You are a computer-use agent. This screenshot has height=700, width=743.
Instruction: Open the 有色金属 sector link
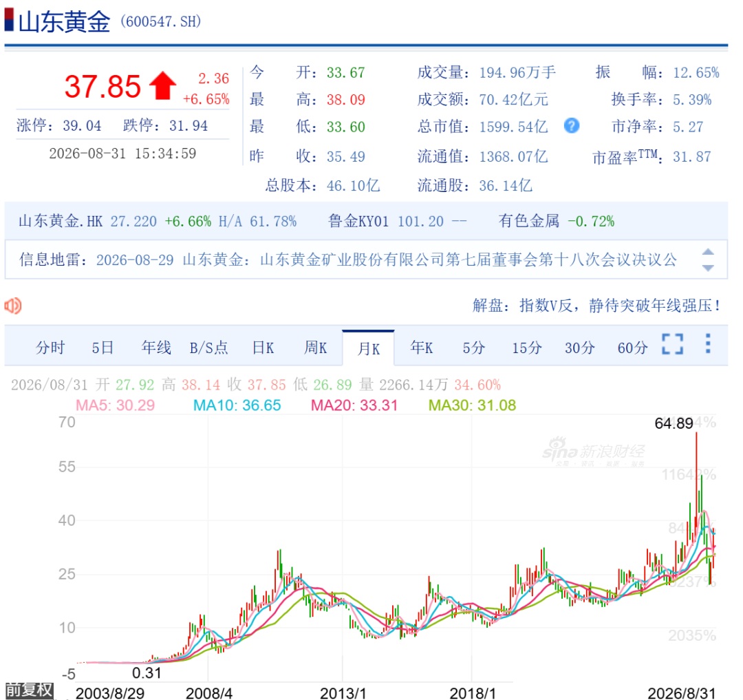point(529,221)
